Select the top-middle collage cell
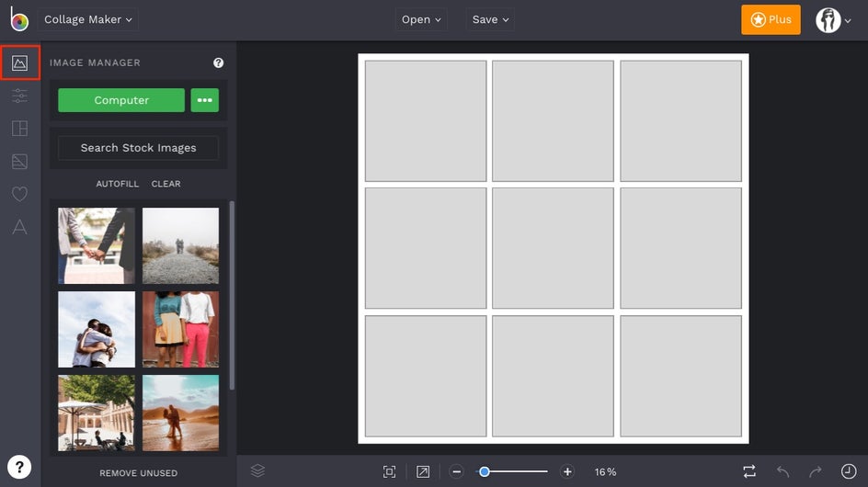Image resolution: width=868 pixels, height=487 pixels. click(553, 121)
